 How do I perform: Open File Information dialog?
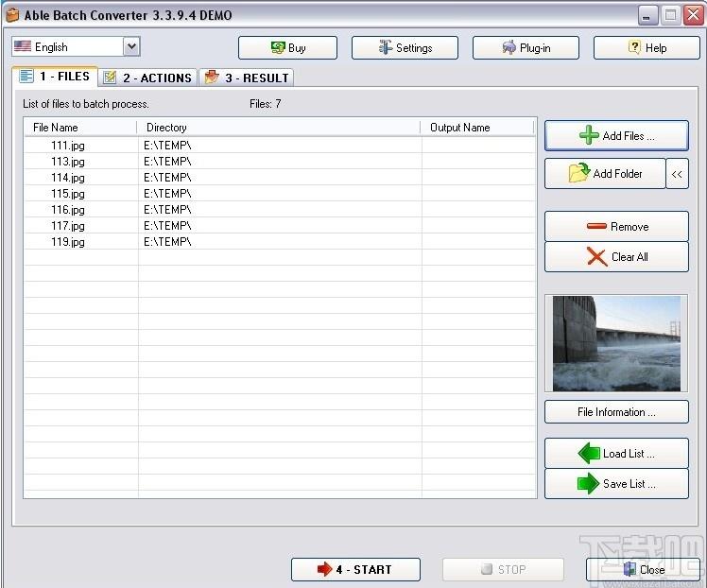(x=616, y=411)
